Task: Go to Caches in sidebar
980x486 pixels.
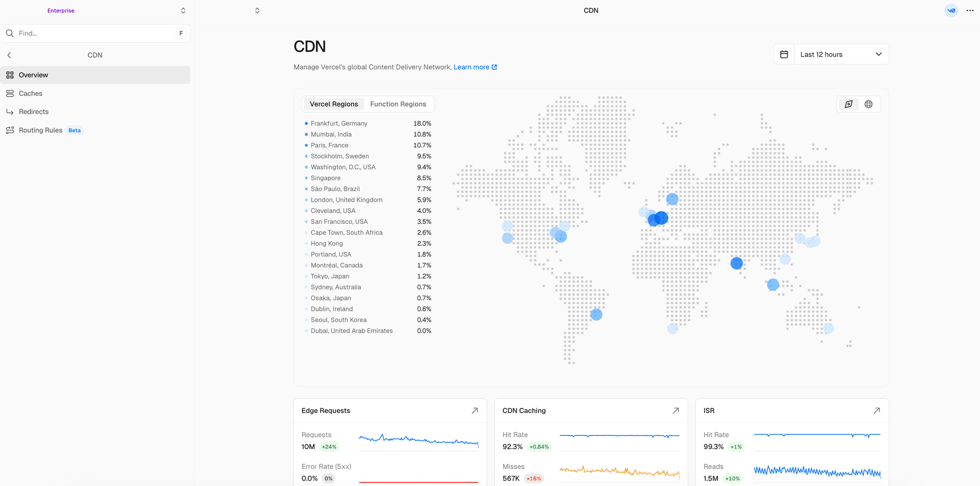Action: [x=31, y=93]
